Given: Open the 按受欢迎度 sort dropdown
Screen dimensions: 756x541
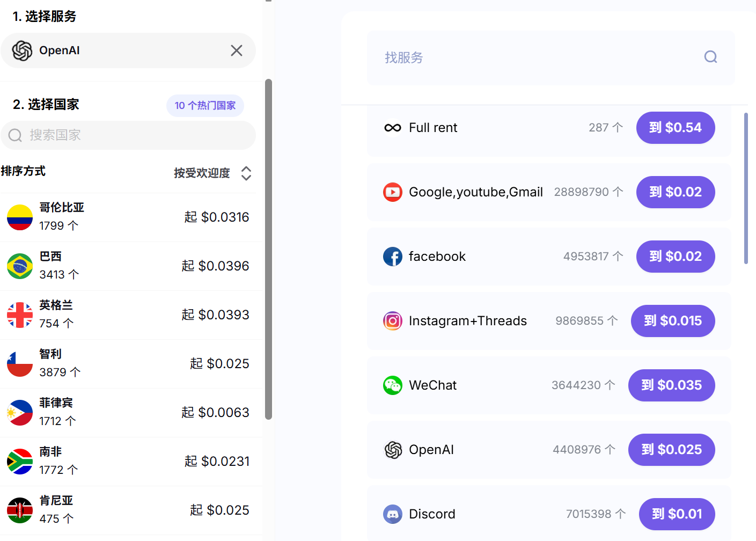Looking at the screenshot, I should click(x=202, y=173).
